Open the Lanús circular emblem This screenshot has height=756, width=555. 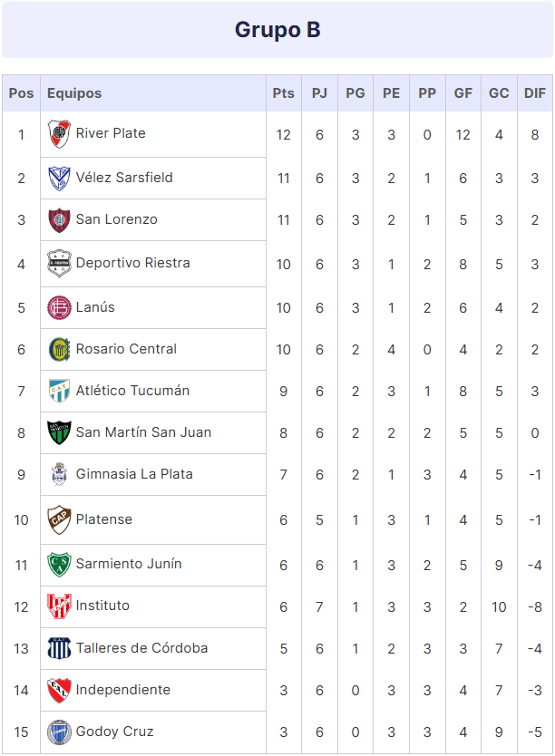click(x=59, y=307)
